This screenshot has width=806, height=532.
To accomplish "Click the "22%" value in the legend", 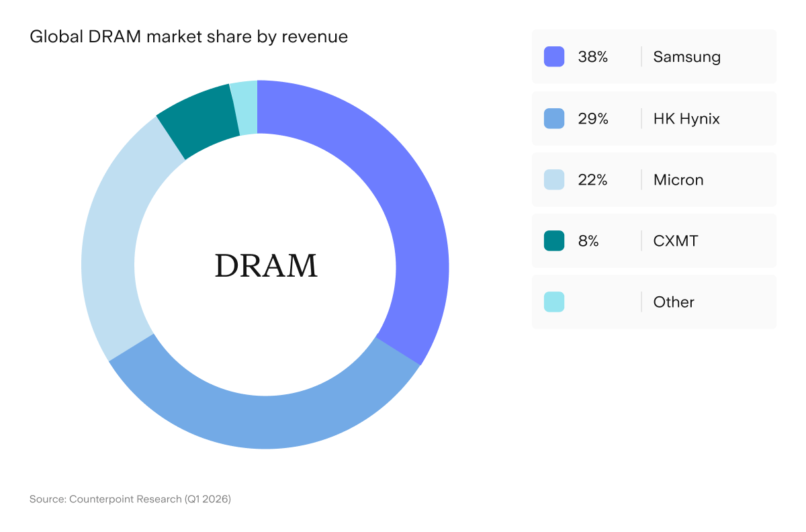I will (592, 180).
